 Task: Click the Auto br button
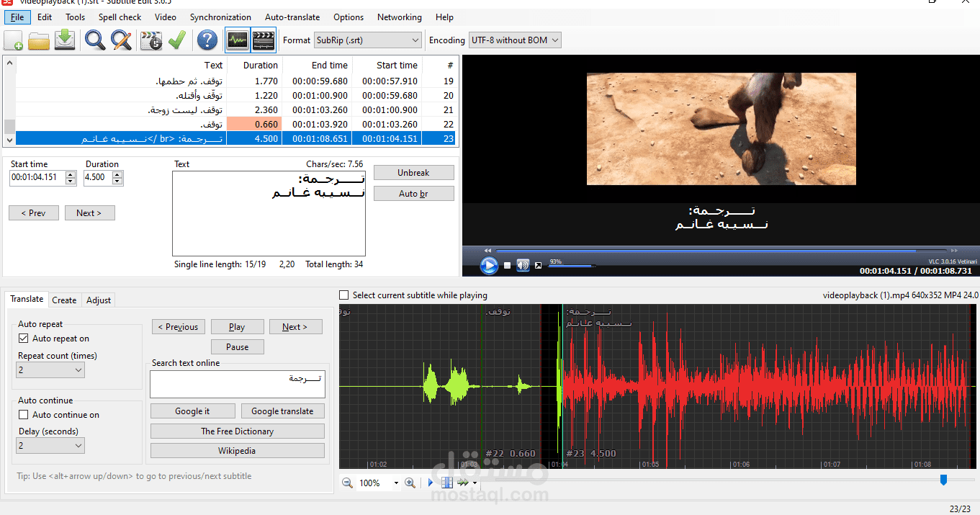413,194
